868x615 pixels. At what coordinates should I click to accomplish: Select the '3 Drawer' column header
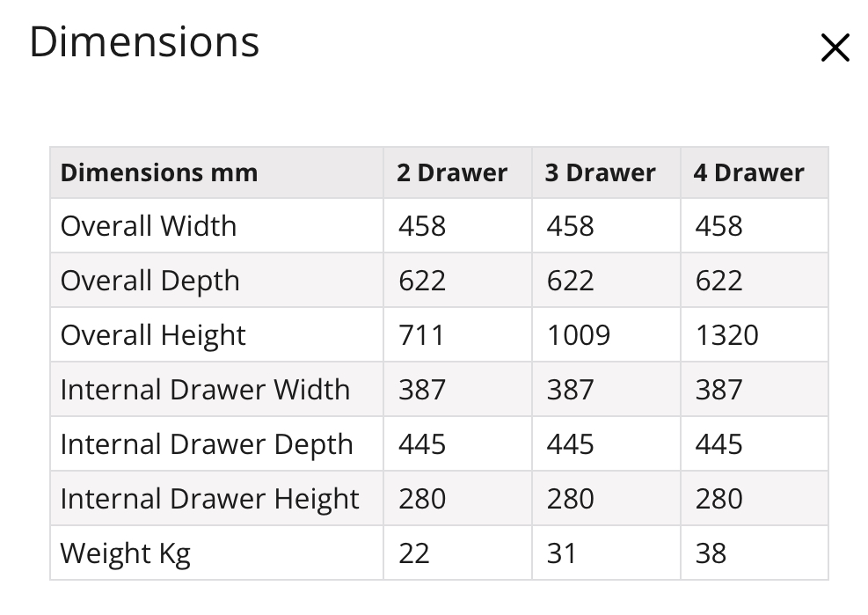tap(600, 172)
